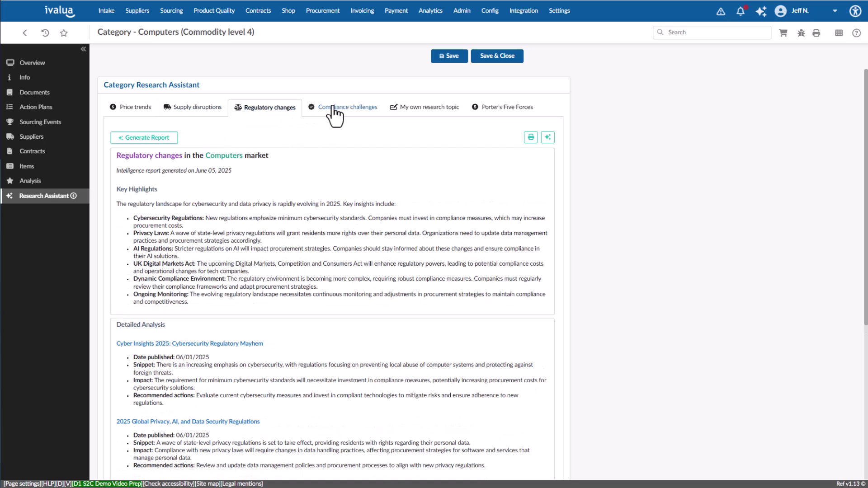The height and width of the screenshot is (488, 868).
Task: Open the accessibility options icon
Action: click(855, 11)
